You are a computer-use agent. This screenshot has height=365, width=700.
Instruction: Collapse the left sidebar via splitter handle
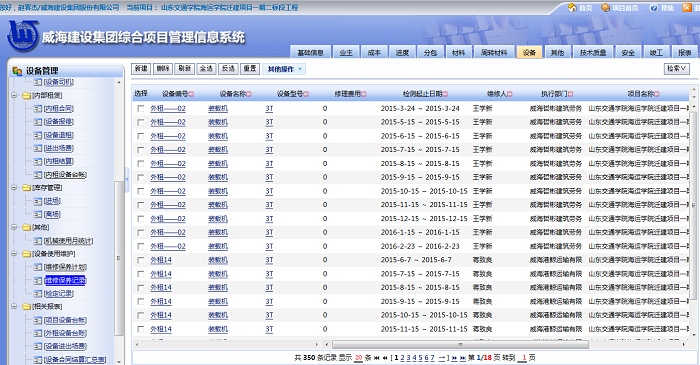tap(127, 179)
